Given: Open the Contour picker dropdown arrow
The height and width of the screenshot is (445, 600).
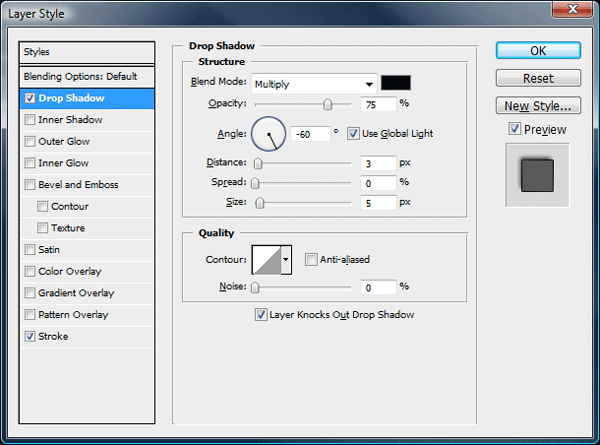Looking at the screenshot, I should (x=286, y=260).
